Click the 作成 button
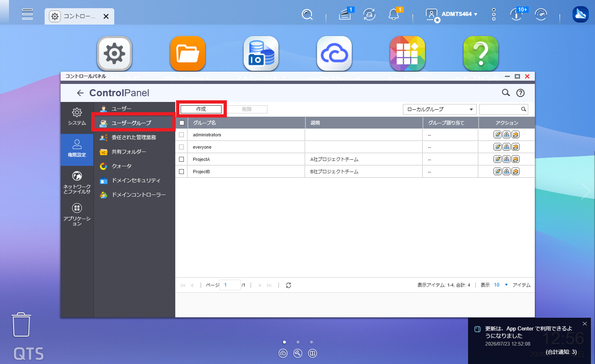Screen dimensions: 595x364 click(x=201, y=109)
